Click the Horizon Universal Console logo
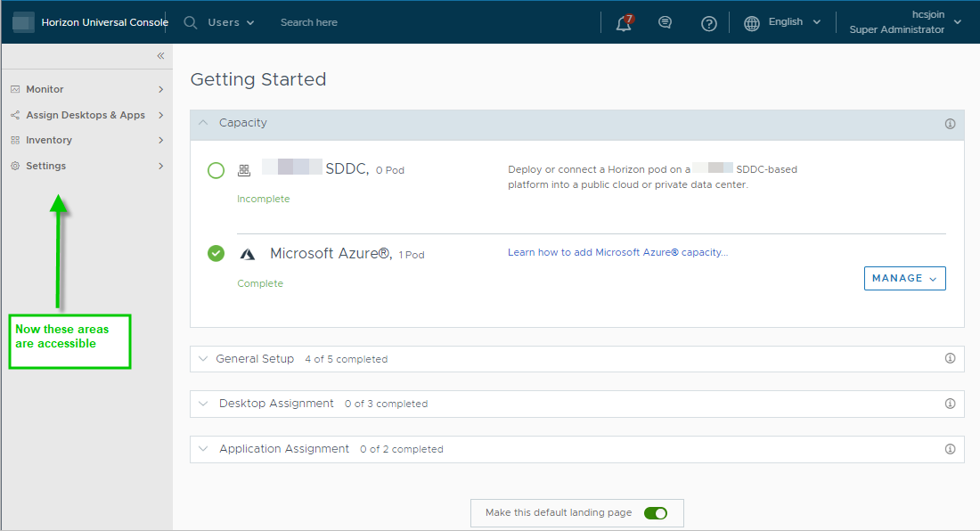Viewport: 980px width, 531px height. click(23, 22)
